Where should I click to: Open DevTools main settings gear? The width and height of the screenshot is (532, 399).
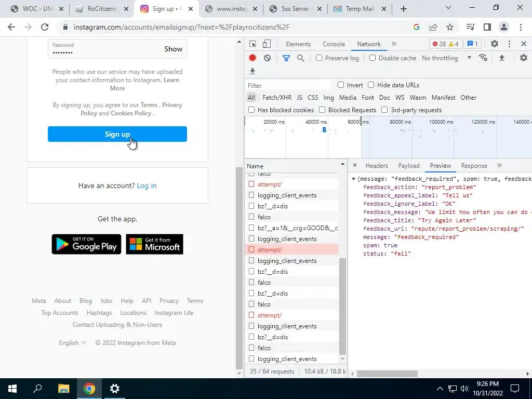(495, 44)
